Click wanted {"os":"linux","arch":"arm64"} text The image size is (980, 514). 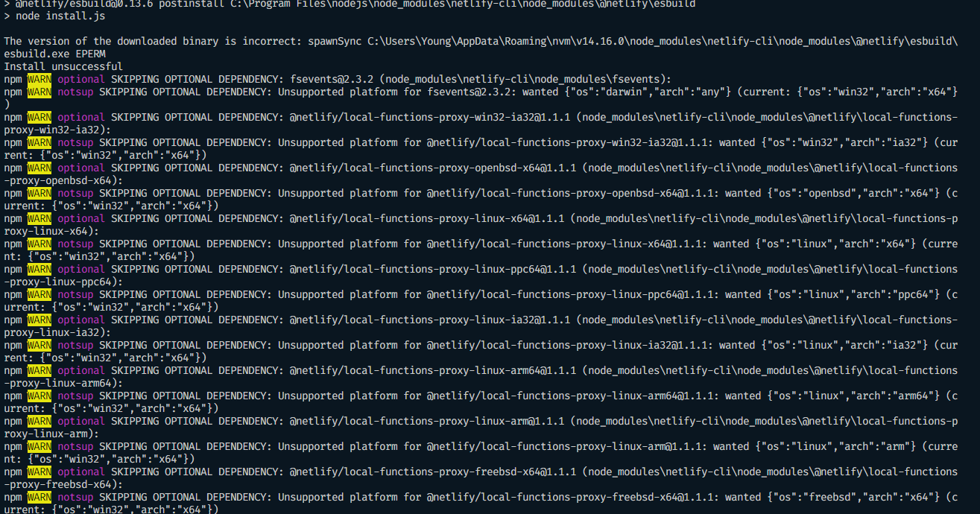pos(832,396)
